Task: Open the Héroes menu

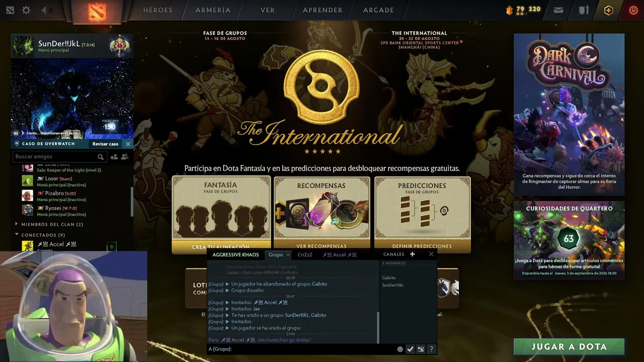Action: [x=157, y=10]
